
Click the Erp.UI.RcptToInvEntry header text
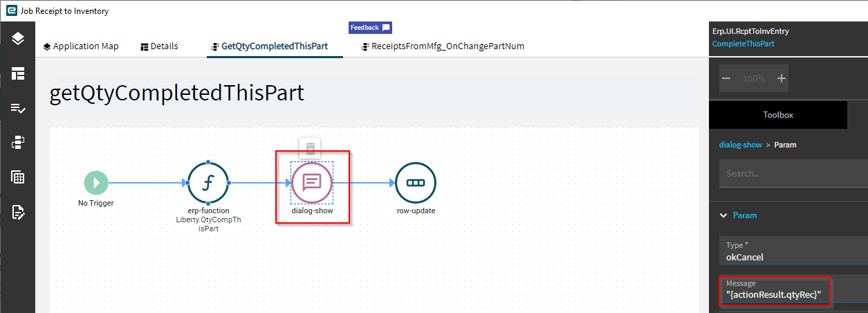[x=750, y=31]
